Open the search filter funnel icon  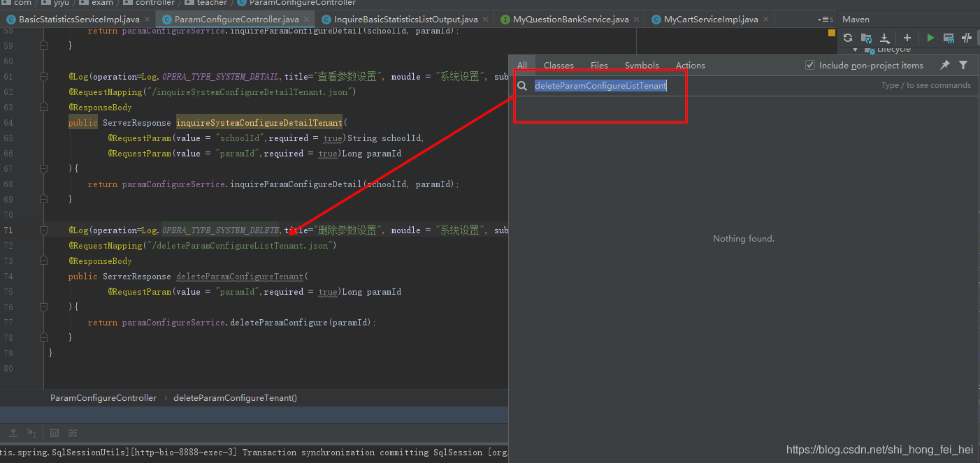point(963,65)
